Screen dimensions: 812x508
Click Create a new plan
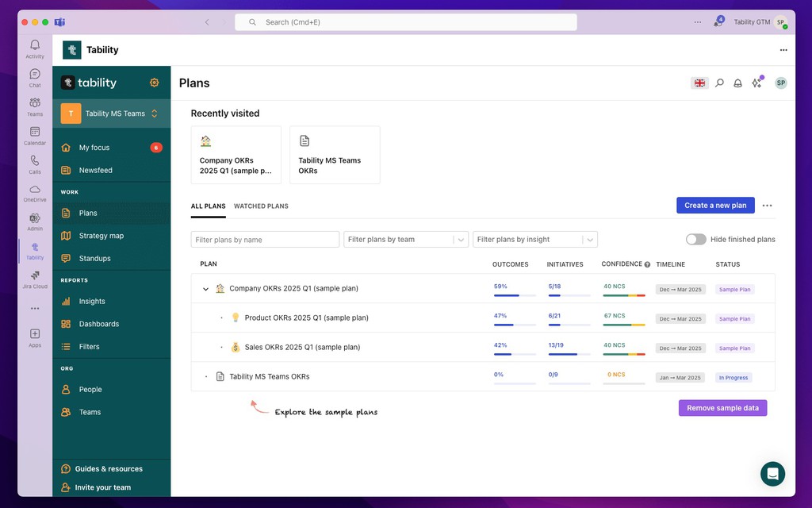click(x=715, y=205)
